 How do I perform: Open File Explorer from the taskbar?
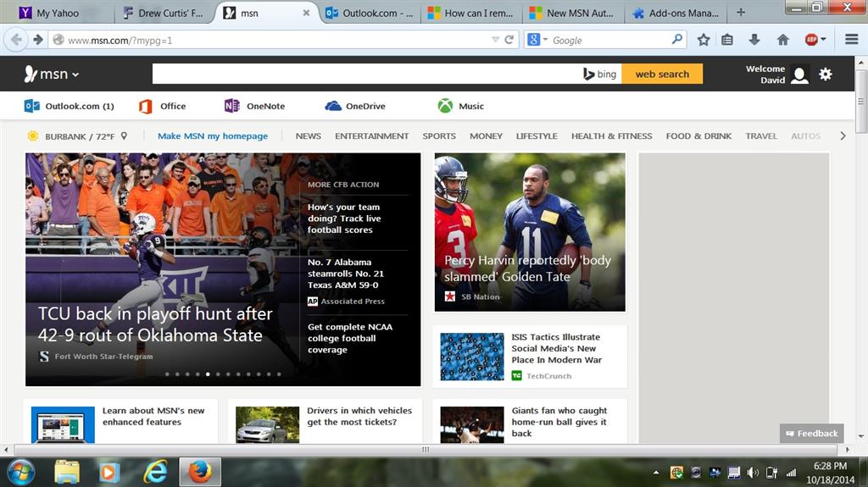tap(67, 472)
